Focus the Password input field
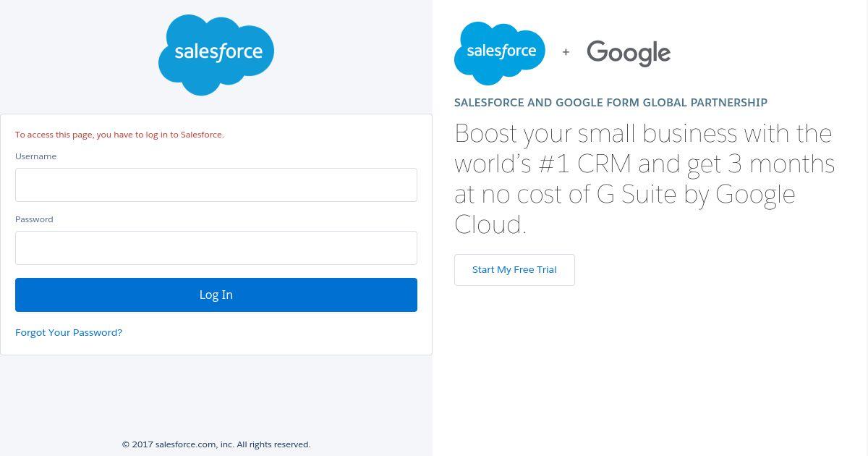 tap(216, 248)
